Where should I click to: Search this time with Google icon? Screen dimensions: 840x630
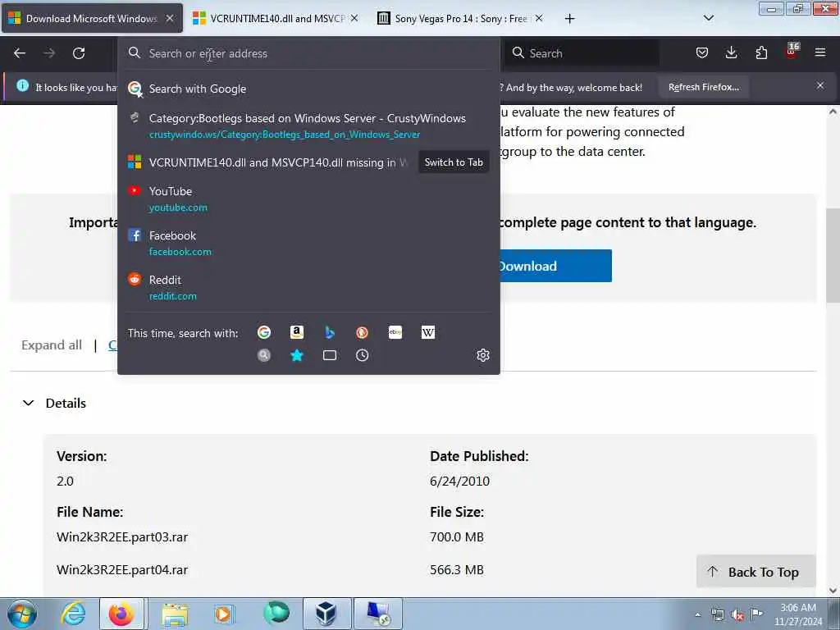click(263, 332)
